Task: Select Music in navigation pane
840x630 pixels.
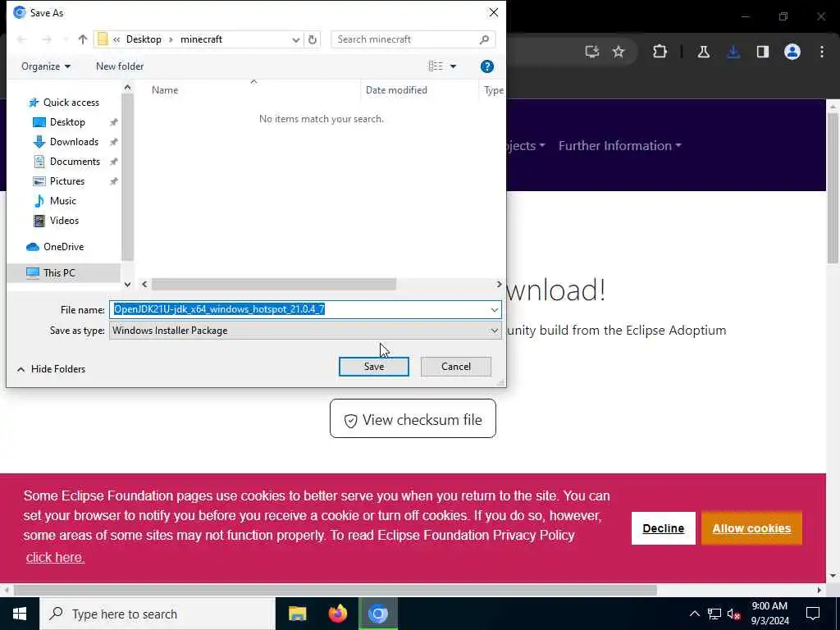Action: [62, 201]
